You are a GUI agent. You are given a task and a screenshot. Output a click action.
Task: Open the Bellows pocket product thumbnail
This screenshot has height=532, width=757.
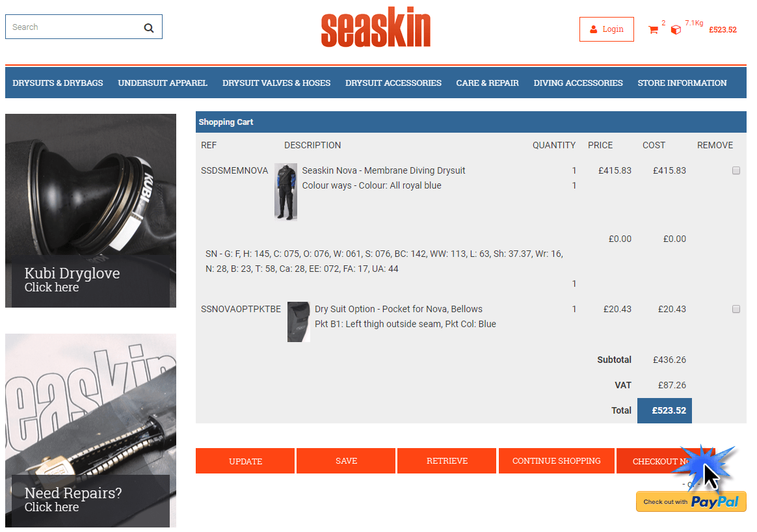[x=299, y=322]
